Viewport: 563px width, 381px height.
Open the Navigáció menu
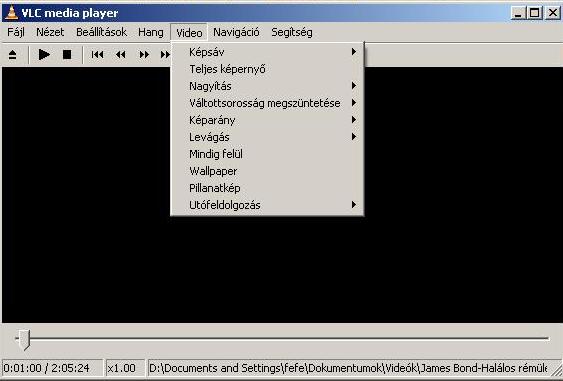[x=236, y=32]
